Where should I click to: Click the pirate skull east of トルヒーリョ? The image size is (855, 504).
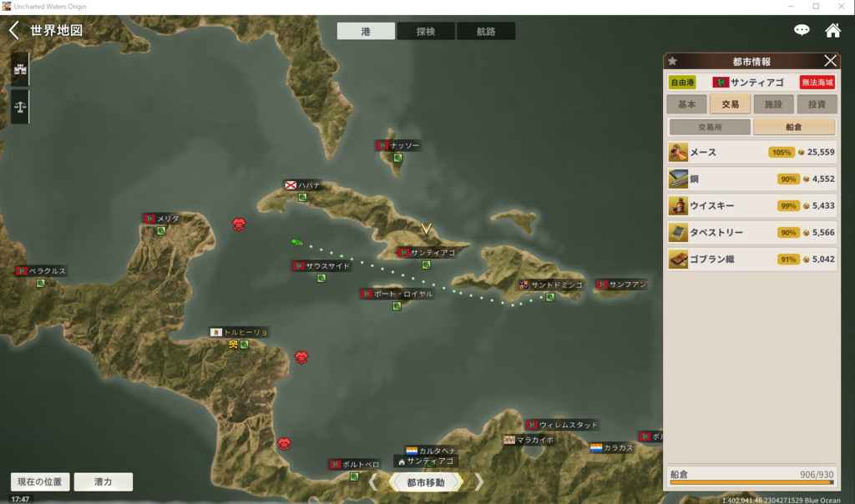301,357
